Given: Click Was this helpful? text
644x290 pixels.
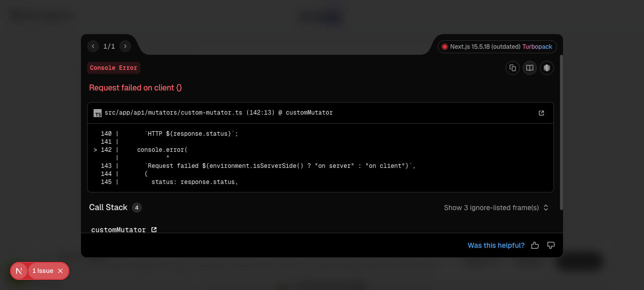Looking at the screenshot, I should click(496, 245).
